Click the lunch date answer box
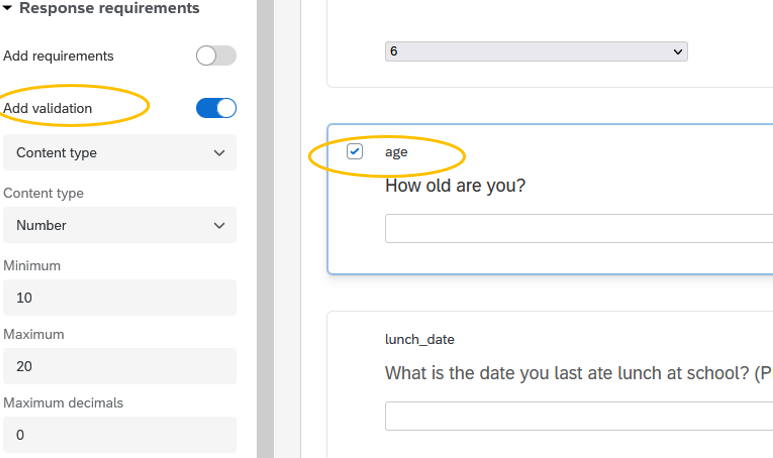 pyautogui.click(x=579, y=416)
